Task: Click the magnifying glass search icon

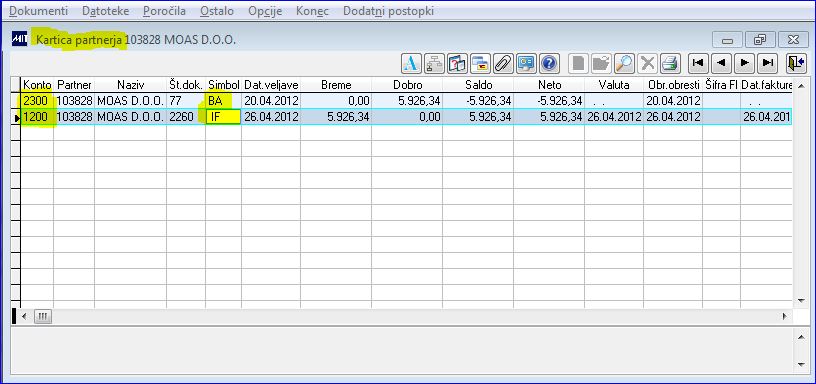Action: (x=623, y=63)
